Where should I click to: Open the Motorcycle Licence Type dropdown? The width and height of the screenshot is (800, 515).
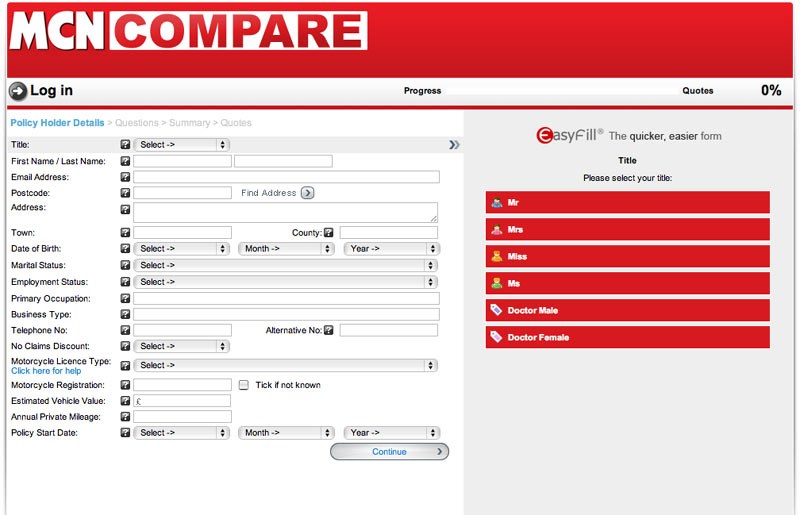click(x=285, y=366)
